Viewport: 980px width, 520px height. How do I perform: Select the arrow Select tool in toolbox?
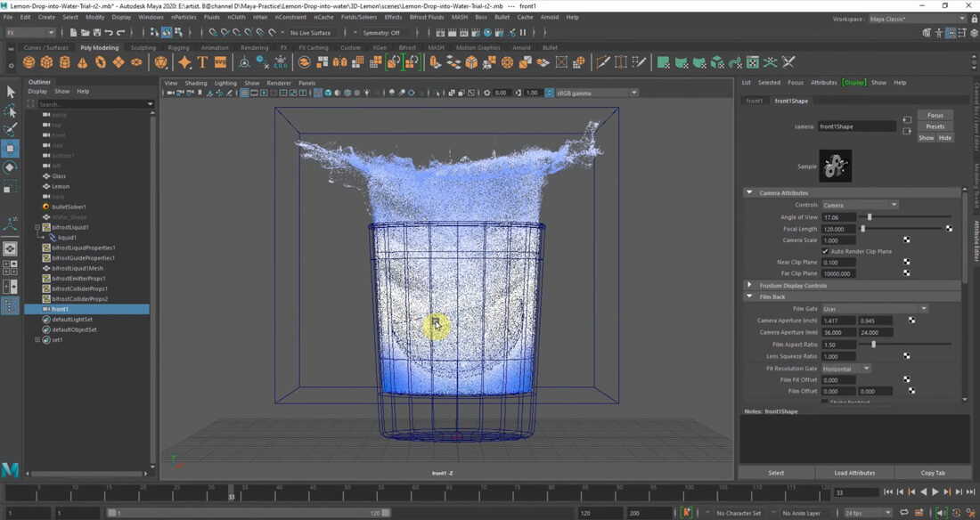(10, 92)
